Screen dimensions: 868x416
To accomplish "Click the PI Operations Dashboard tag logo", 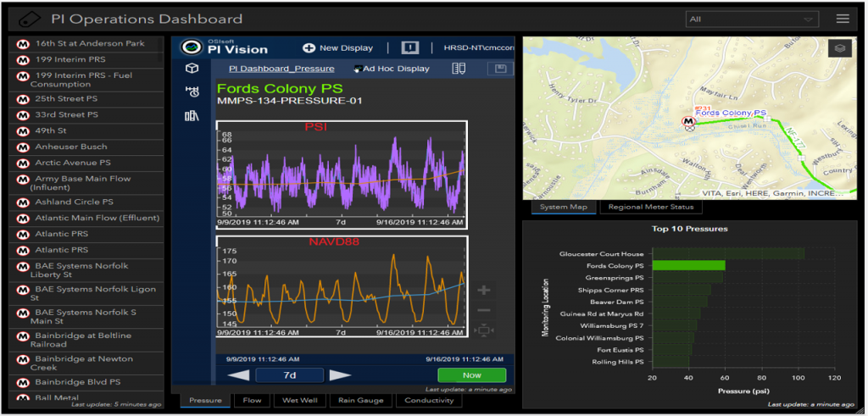I will click(x=29, y=19).
